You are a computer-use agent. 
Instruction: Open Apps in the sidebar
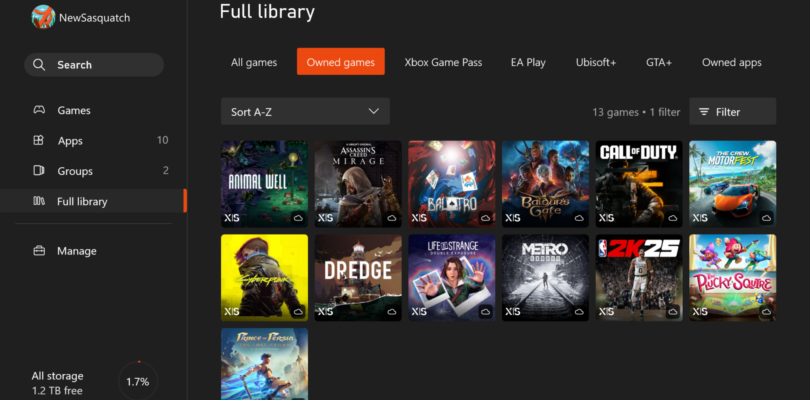(93, 141)
